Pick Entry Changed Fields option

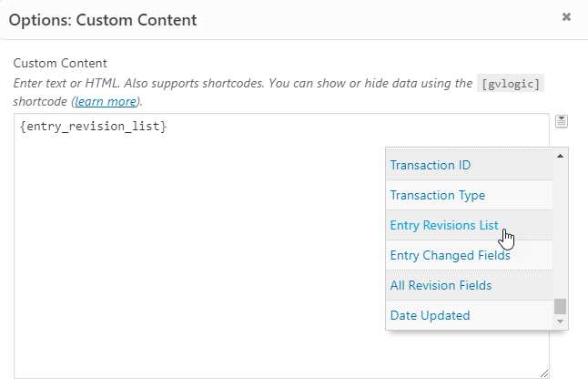coord(450,255)
